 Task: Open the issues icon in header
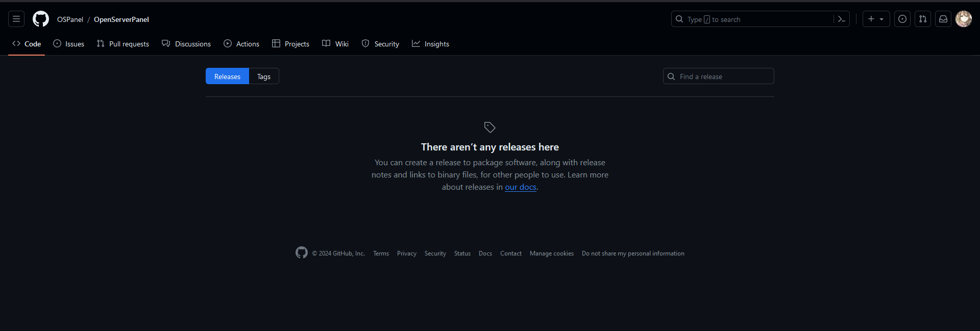902,19
